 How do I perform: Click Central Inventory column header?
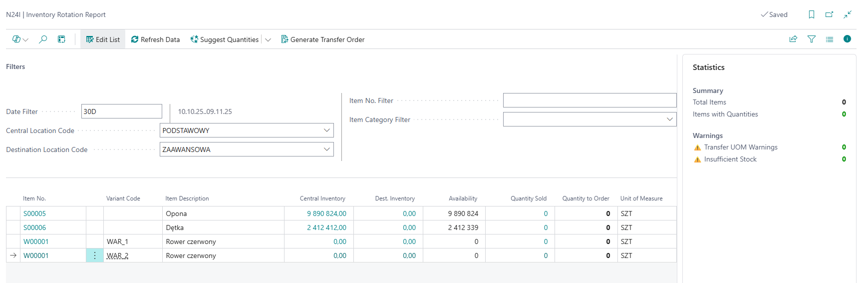[x=322, y=198]
